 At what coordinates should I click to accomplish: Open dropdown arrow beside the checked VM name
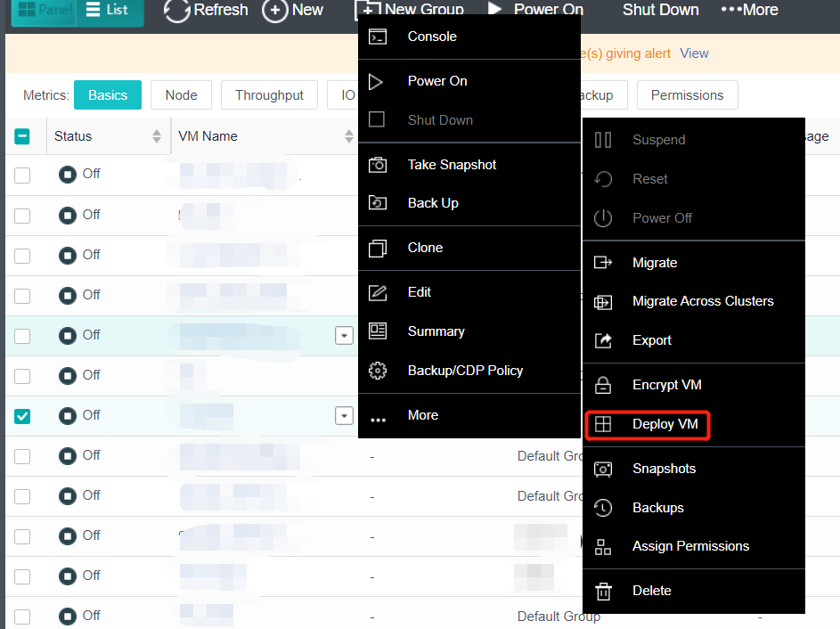click(344, 415)
